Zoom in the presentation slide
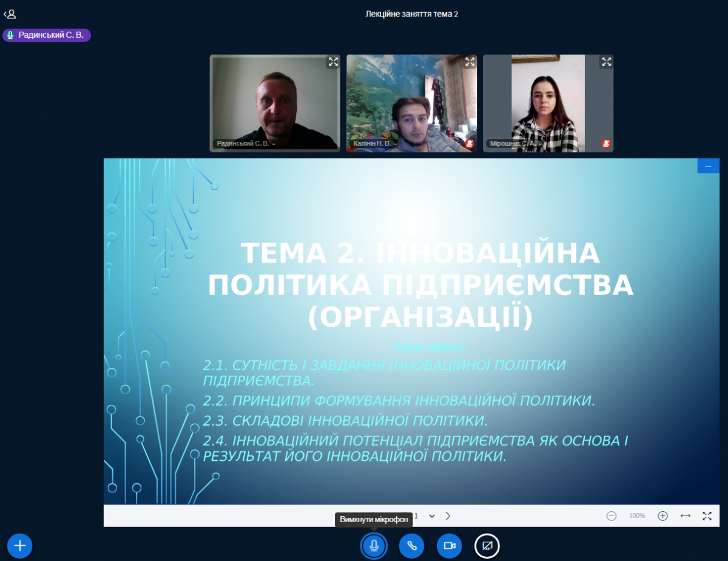This screenshot has height=561, width=728. (x=663, y=516)
